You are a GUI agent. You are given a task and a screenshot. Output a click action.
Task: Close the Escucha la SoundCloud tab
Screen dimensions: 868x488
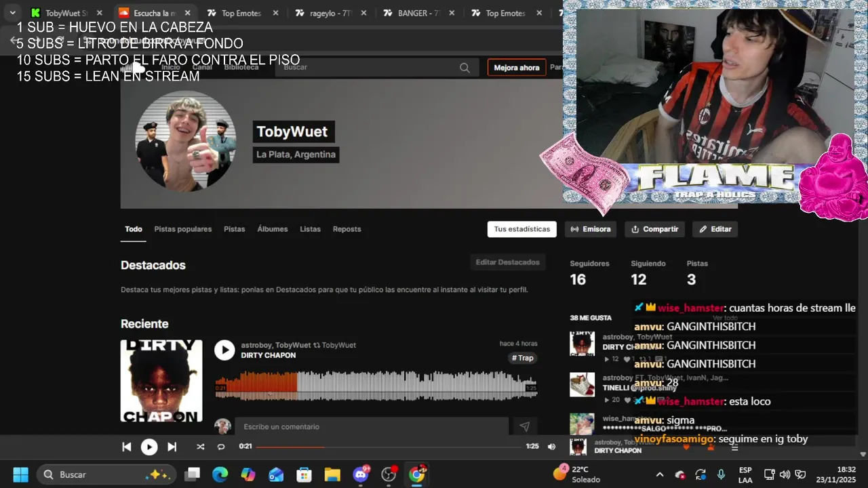pos(188,13)
